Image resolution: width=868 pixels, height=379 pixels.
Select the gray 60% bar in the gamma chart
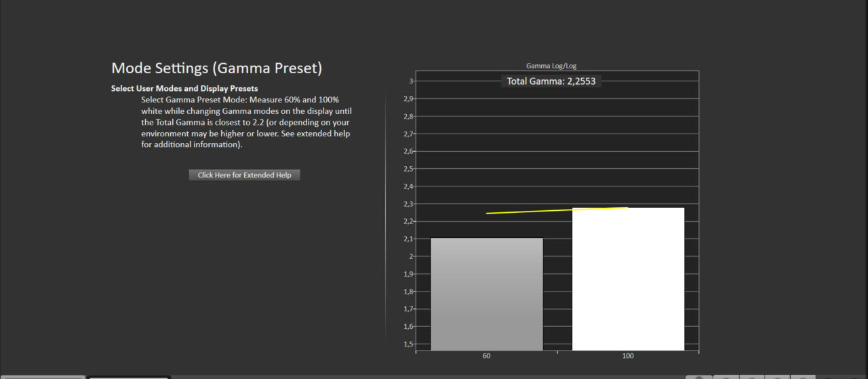coord(487,294)
